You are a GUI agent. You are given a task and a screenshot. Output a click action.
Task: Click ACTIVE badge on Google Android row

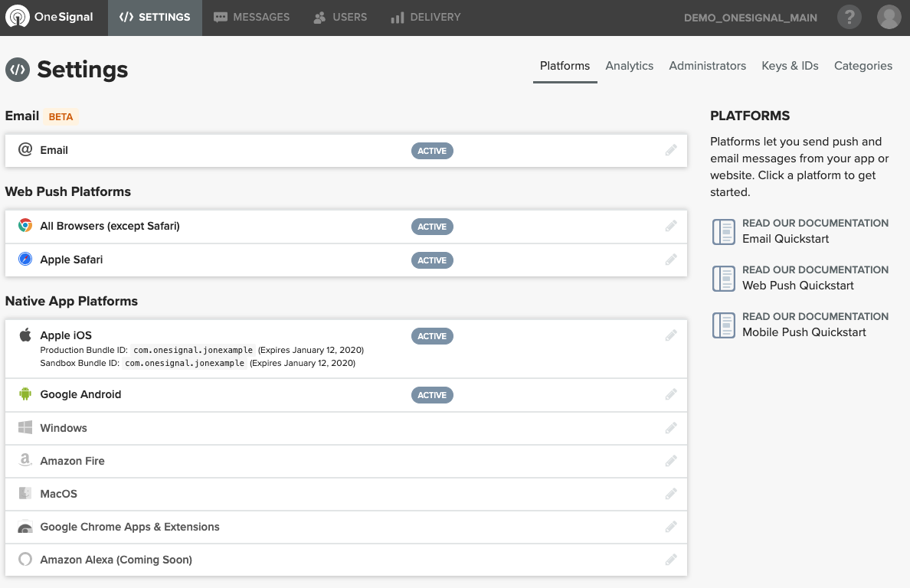432,396
